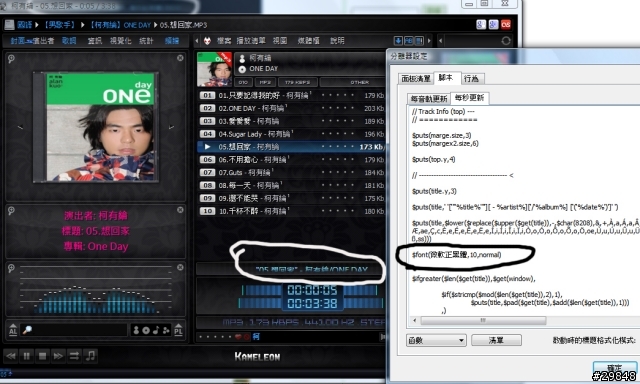The height and width of the screenshot is (384, 640).
Task: Confirm with the 確定 button
Action: pyautogui.click(x=615, y=368)
